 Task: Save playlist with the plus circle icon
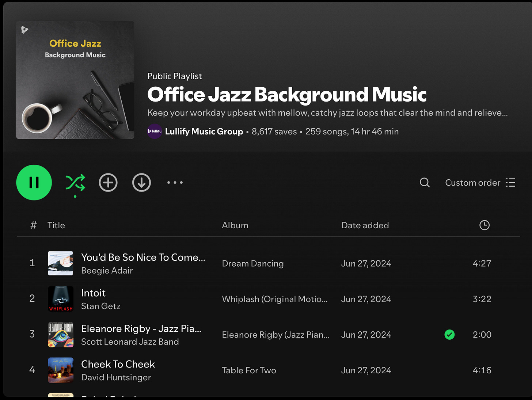pyautogui.click(x=108, y=183)
